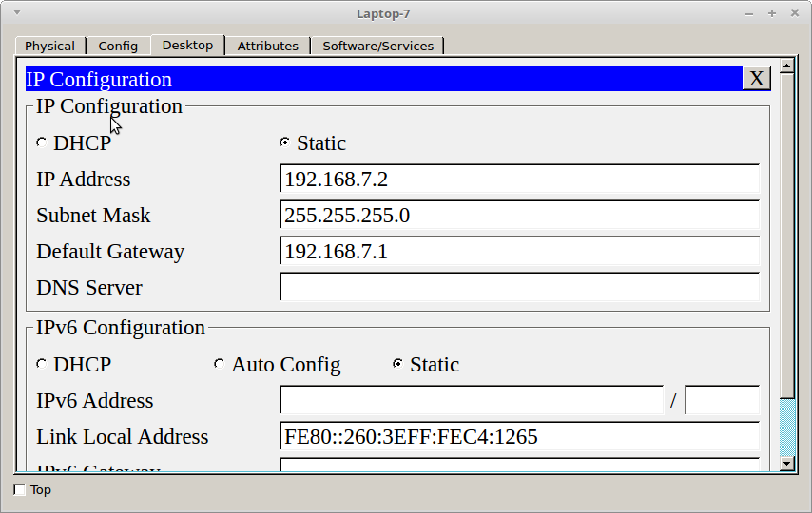The height and width of the screenshot is (513, 812).
Task: Click the scrollbar down arrow
Action: pyautogui.click(x=787, y=464)
